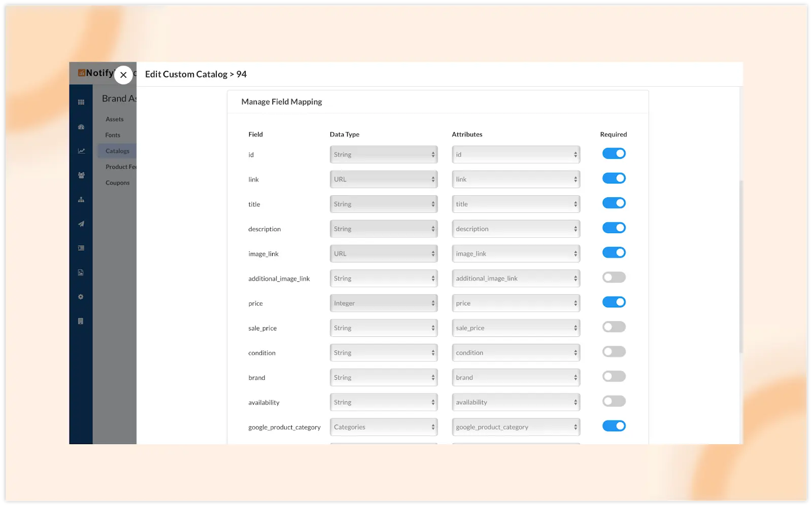Go to Assets in Brand Assets menu
The height and width of the screenshot is (506, 812).
(x=115, y=119)
